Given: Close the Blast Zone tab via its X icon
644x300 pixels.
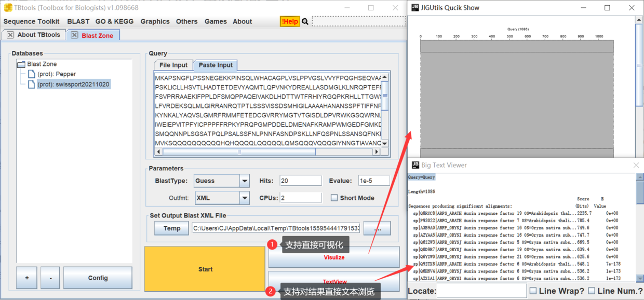Looking at the screenshot, I should (75, 35).
